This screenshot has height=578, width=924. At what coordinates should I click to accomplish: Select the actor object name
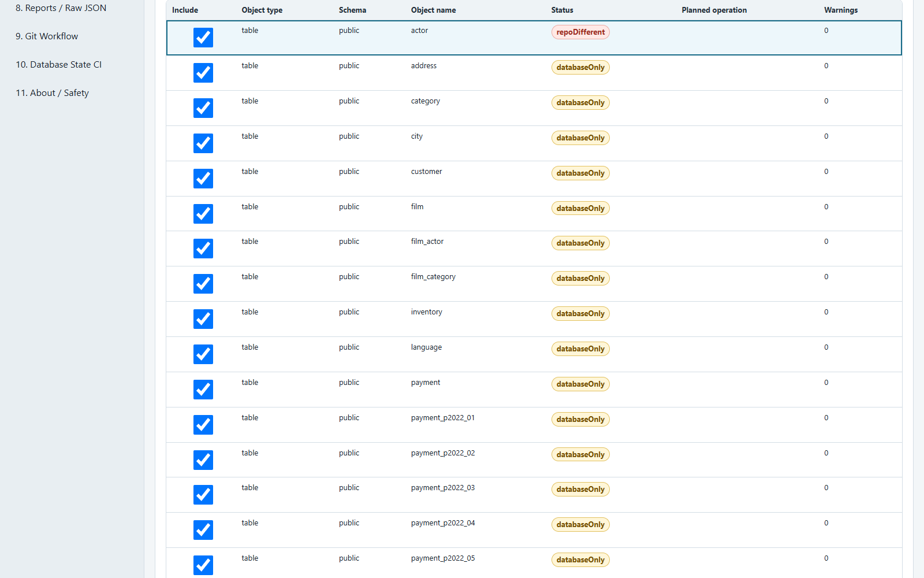419,31
